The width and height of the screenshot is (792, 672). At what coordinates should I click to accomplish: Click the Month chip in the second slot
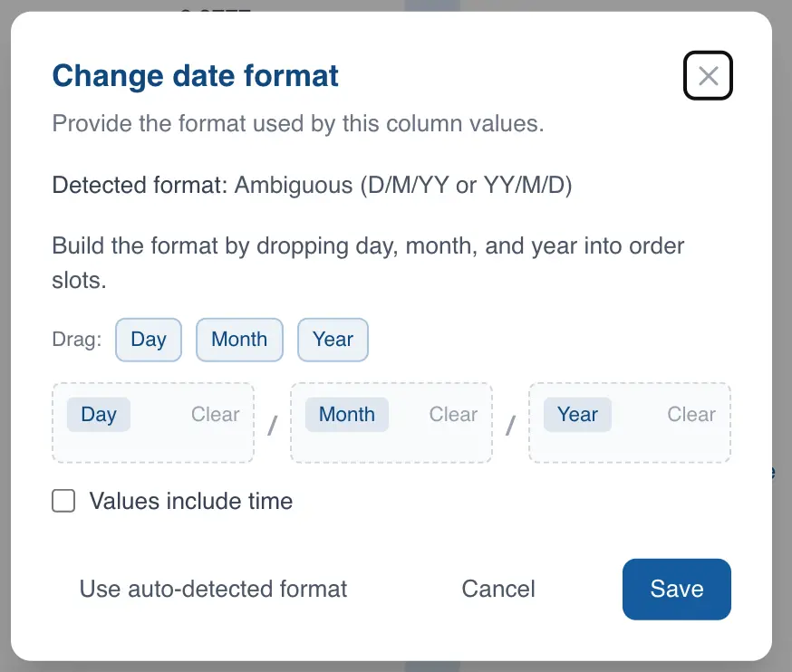346,414
